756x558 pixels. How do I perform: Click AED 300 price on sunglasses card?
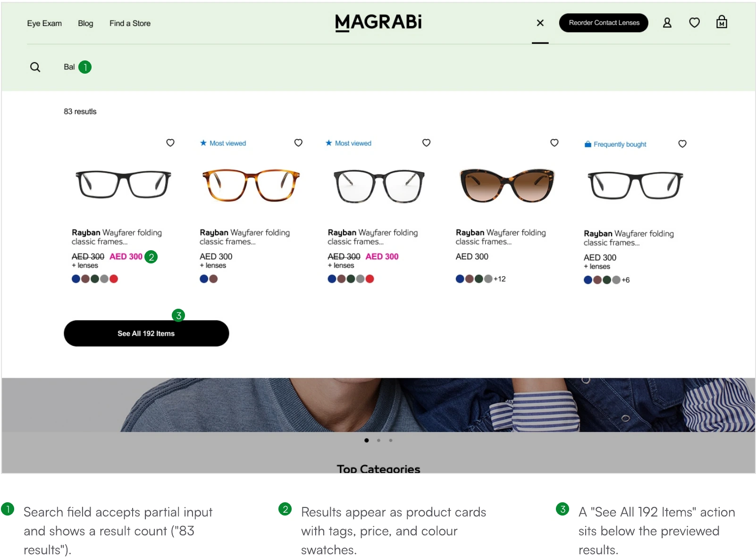click(x=472, y=256)
